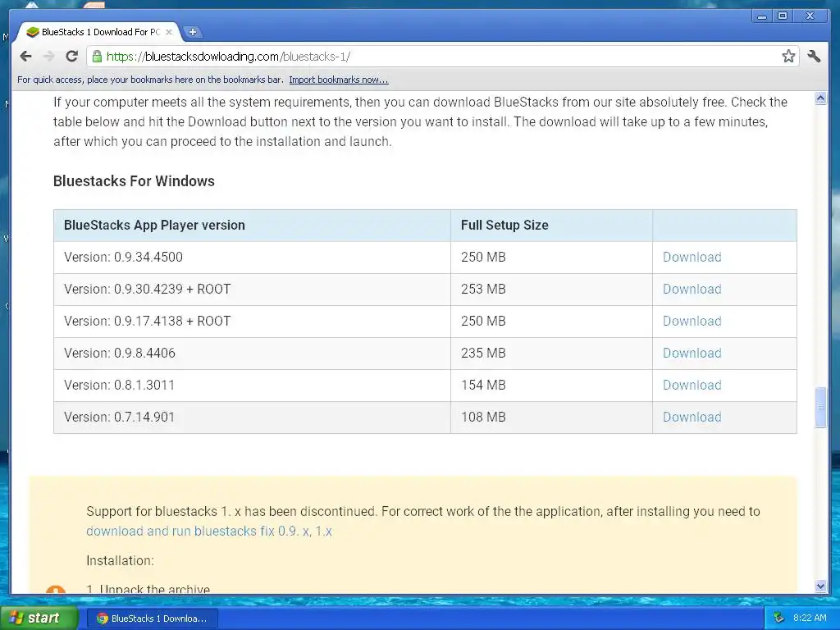Click the Installation: label
This screenshot has height=630, width=840.
point(120,561)
